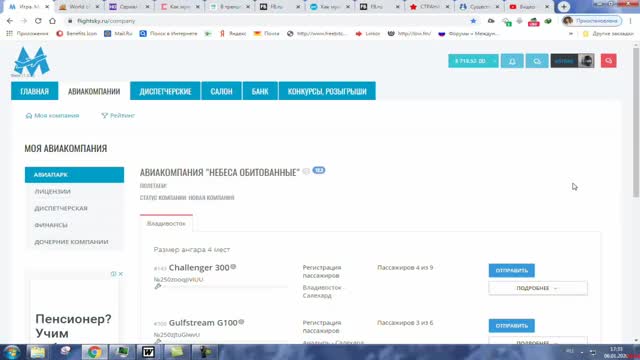
Task: Open КОНКУРСЫ, РОЗЫГРЫШИ menu tab
Action: pos(327,91)
